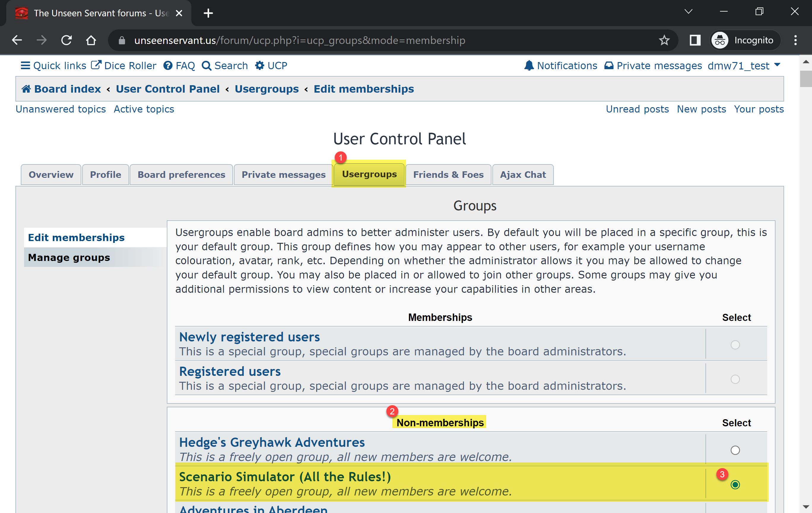
Task: Click the browser forward arrow
Action: pos(42,40)
